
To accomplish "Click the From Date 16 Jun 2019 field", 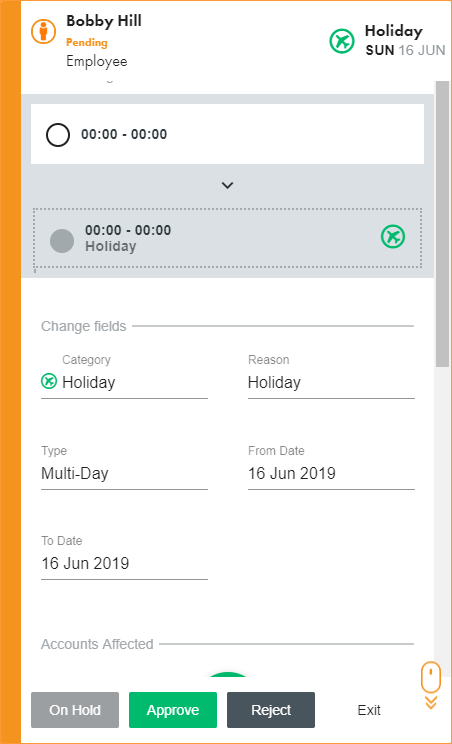I will 331,474.
